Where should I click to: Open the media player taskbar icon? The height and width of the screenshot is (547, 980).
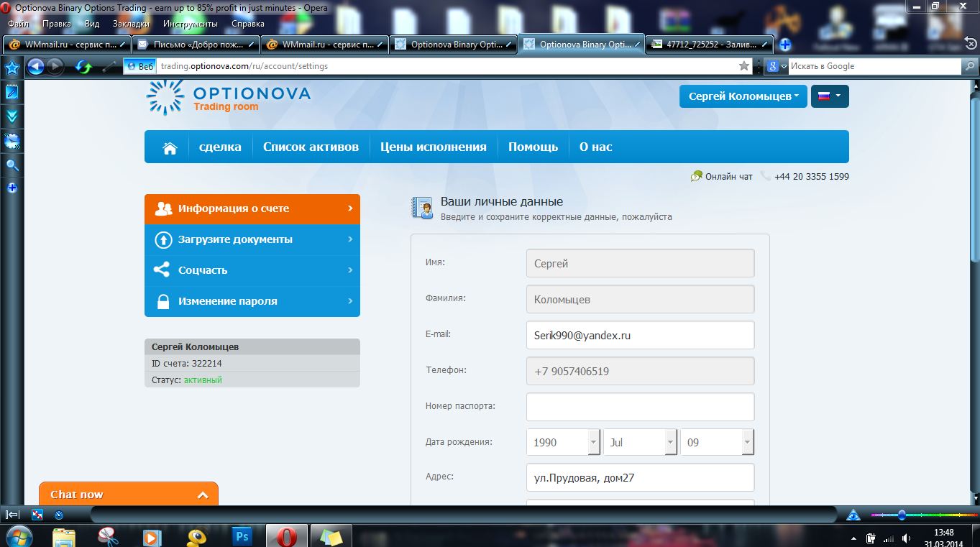(152, 536)
